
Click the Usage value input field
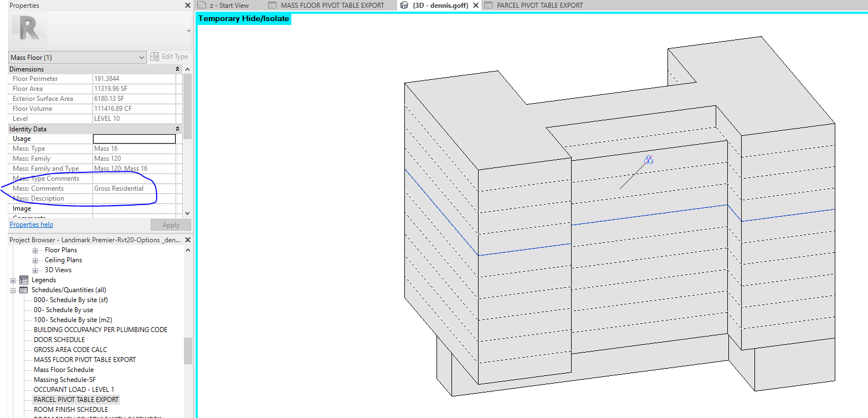point(134,138)
